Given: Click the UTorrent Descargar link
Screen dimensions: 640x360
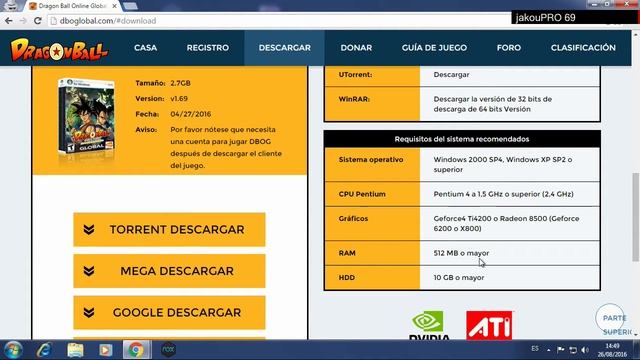Looking at the screenshot, I should [451, 75].
